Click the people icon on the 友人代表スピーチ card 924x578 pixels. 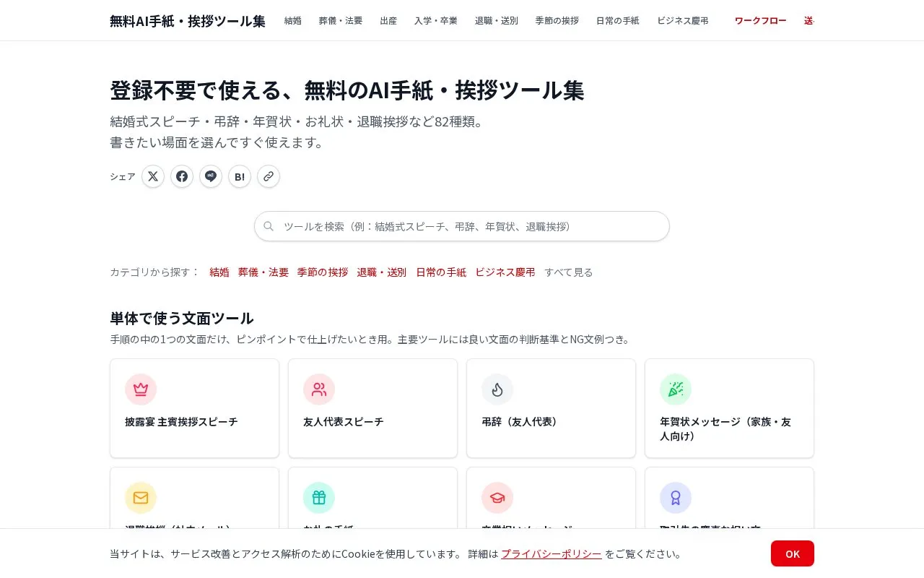(x=319, y=389)
